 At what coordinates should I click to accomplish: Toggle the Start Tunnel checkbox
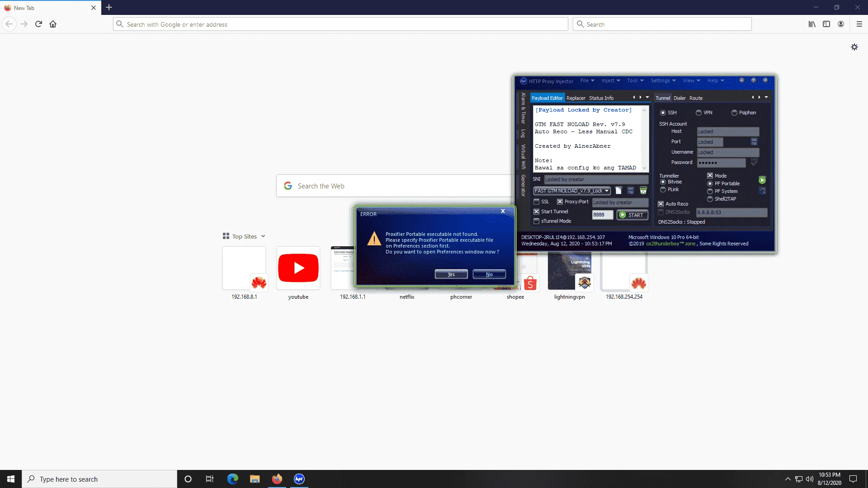(536, 211)
